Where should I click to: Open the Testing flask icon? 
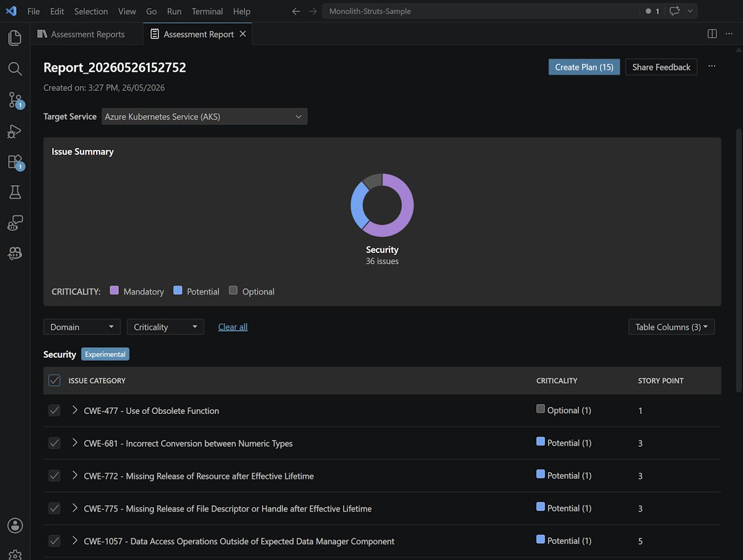coord(15,192)
